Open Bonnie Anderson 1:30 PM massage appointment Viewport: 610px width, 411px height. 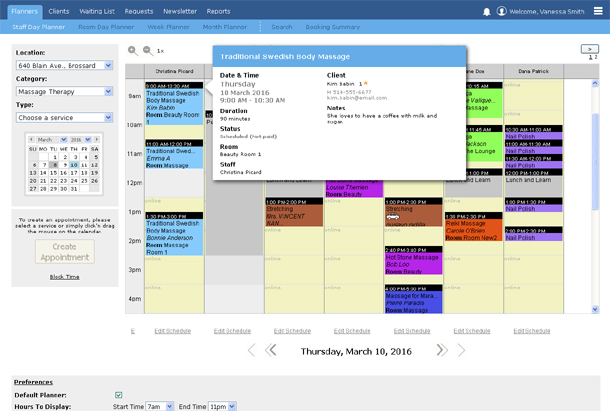pos(174,234)
